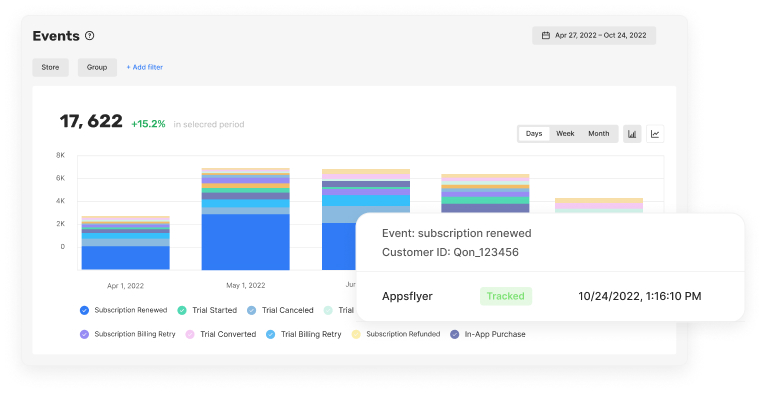This screenshot has width=763, height=393.
Task: Toggle Trial Billing Retry legend checkbox
Action: coord(271,335)
